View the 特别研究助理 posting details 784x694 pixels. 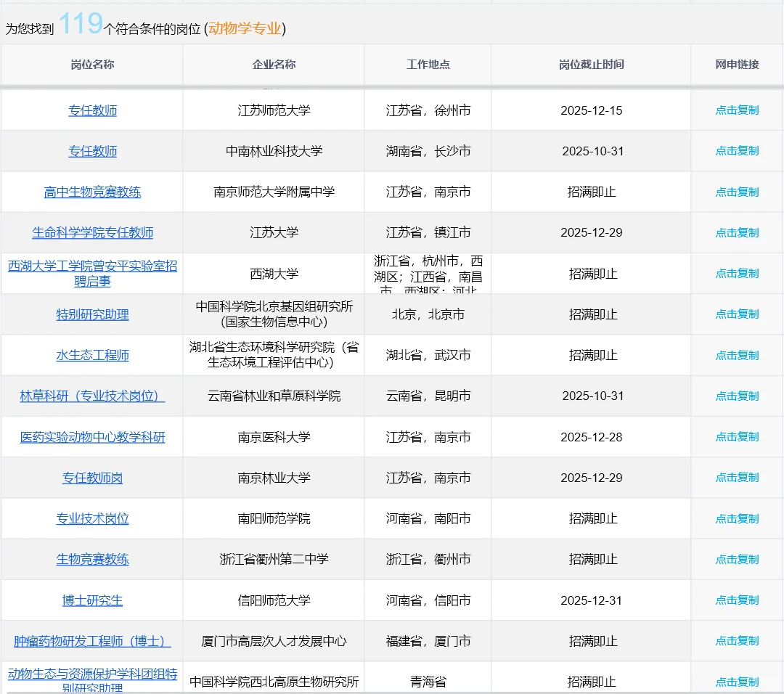[92, 314]
